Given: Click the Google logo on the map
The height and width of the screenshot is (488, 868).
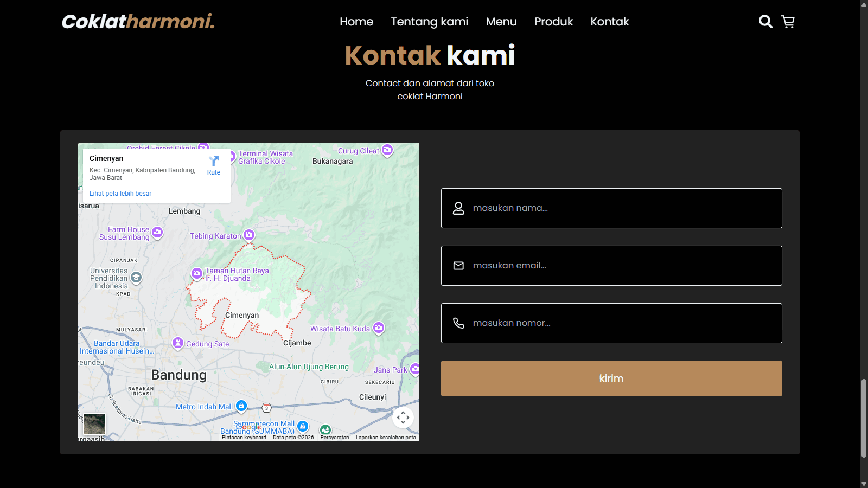Looking at the screenshot, I should click(249, 427).
